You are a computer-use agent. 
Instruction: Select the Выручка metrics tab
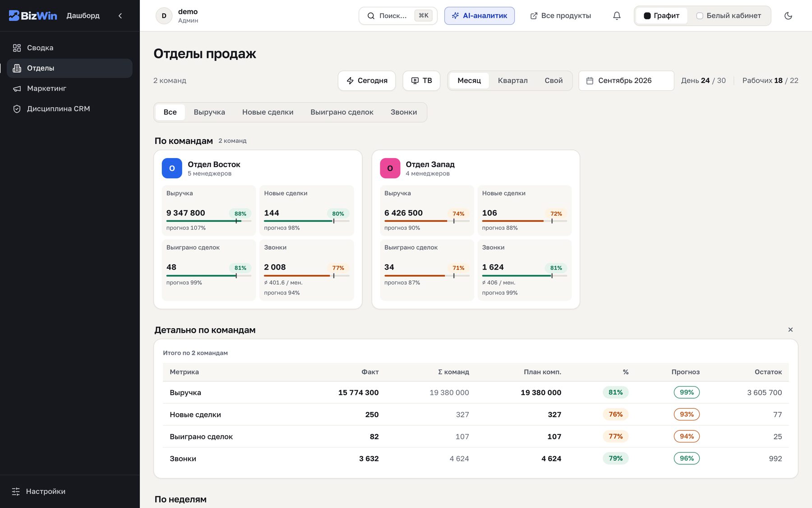tap(209, 112)
